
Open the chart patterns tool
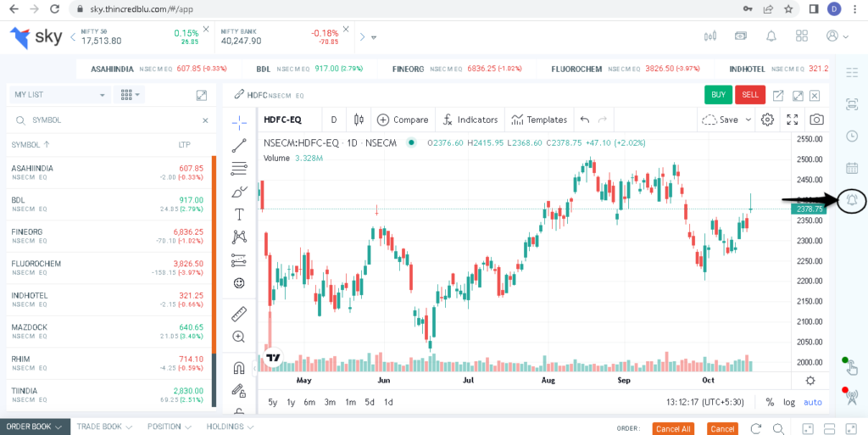tap(239, 237)
